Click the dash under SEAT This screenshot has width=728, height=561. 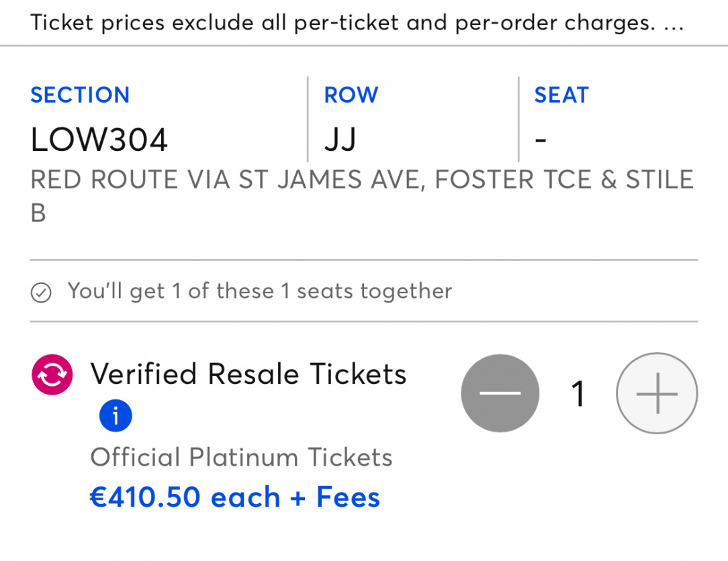click(541, 139)
